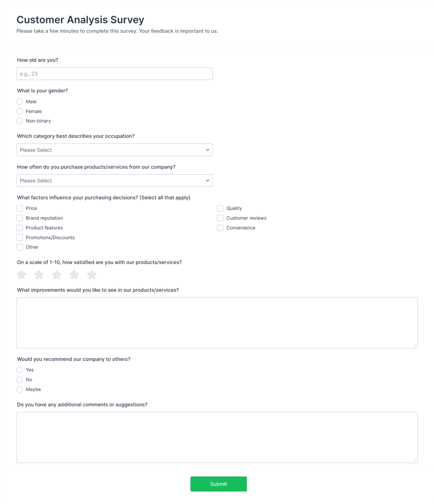Check the Customer reviews option
Image resolution: width=434 pixels, height=504 pixels.
click(220, 218)
